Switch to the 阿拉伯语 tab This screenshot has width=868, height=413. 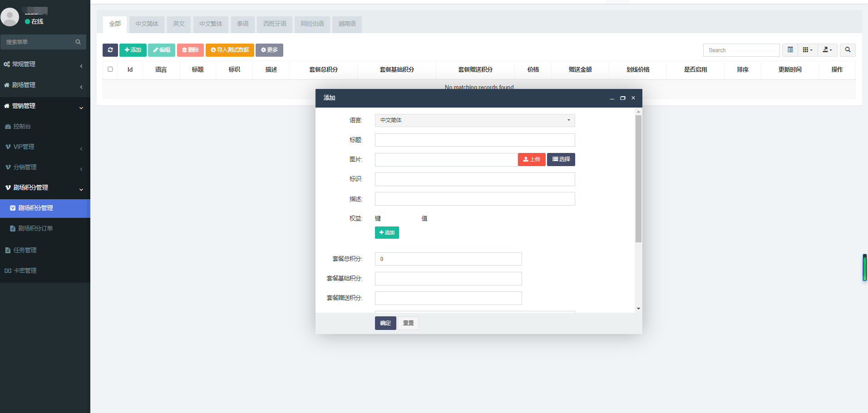click(312, 24)
